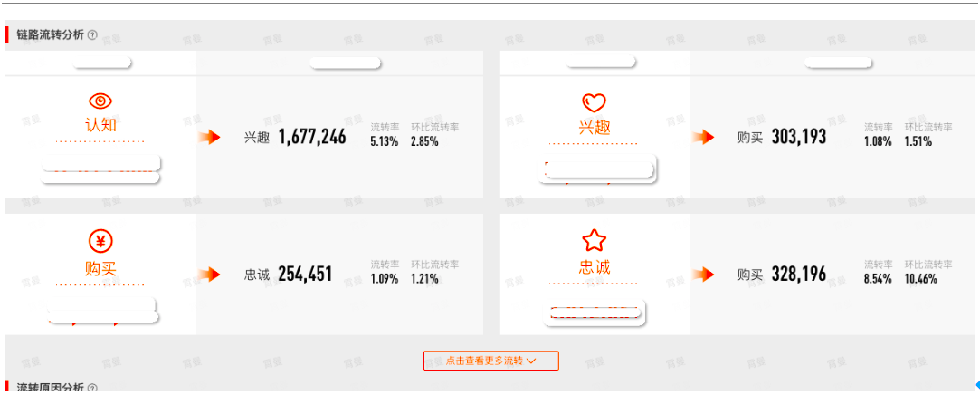Select the yen coin icon in 购买 card
The height and width of the screenshot is (395, 980).
pyautogui.click(x=100, y=241)
